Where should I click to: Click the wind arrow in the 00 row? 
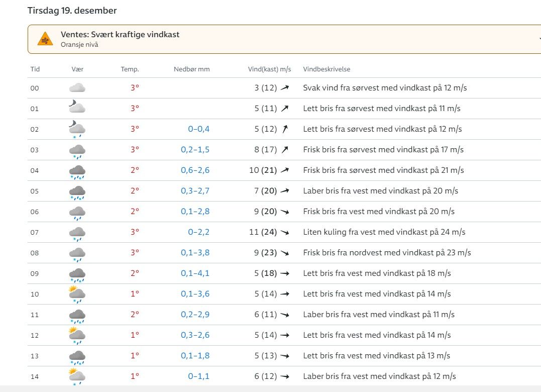(x=285, y=88)
